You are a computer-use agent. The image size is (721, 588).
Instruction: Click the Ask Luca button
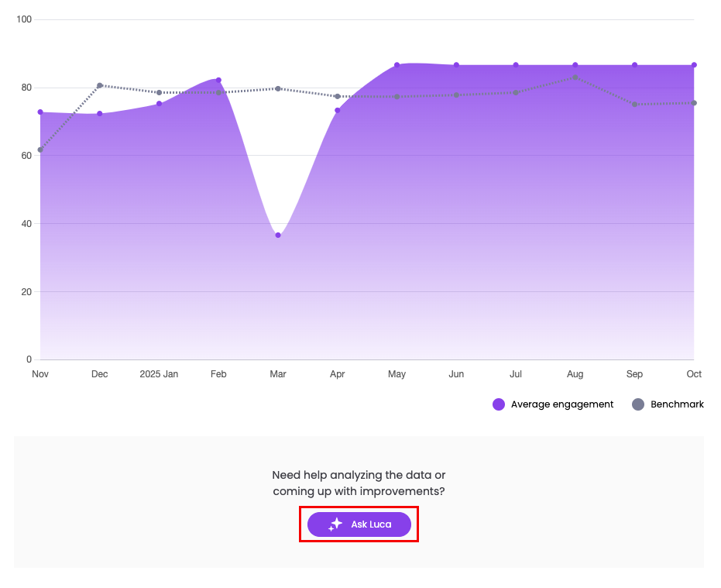pyautogui.click(x=359, y=524)
